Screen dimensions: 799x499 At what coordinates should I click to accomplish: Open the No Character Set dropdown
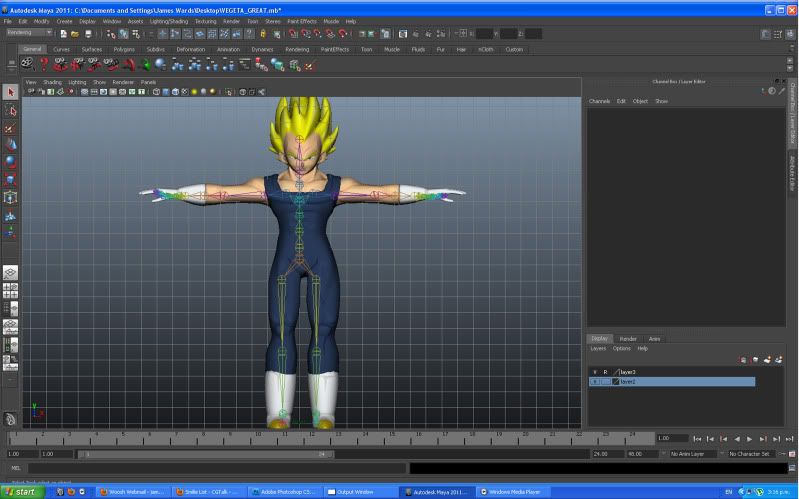point(752,454)
